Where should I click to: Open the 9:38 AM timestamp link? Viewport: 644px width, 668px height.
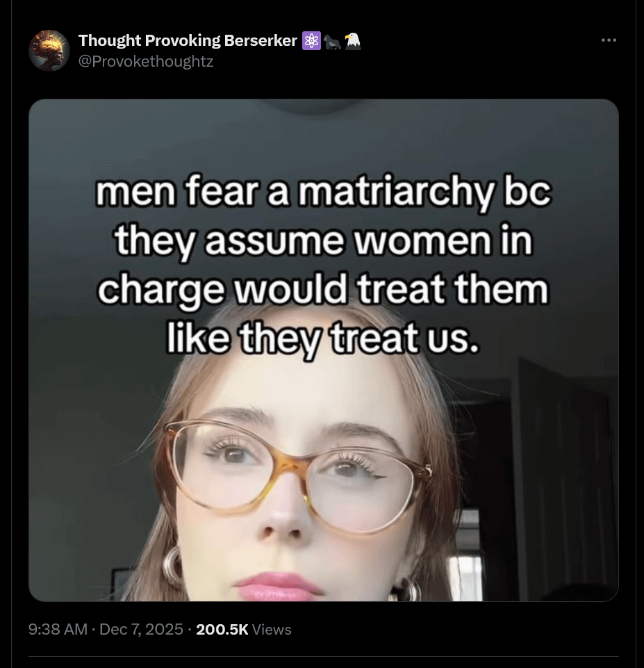58,629
